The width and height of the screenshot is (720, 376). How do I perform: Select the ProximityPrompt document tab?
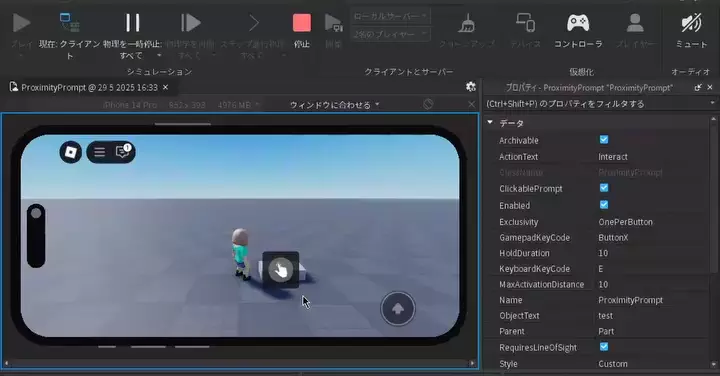[x=89, y=87]
